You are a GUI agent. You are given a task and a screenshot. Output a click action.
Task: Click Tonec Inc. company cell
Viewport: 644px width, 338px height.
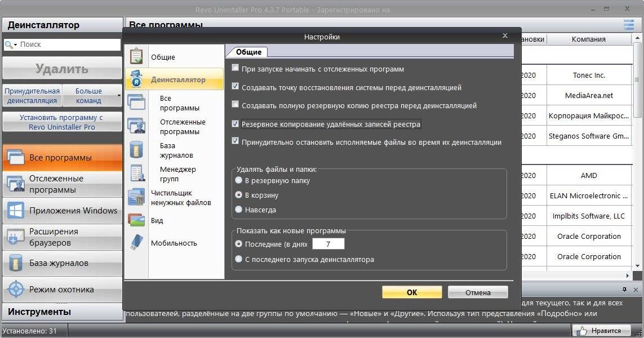coord(589,75)
